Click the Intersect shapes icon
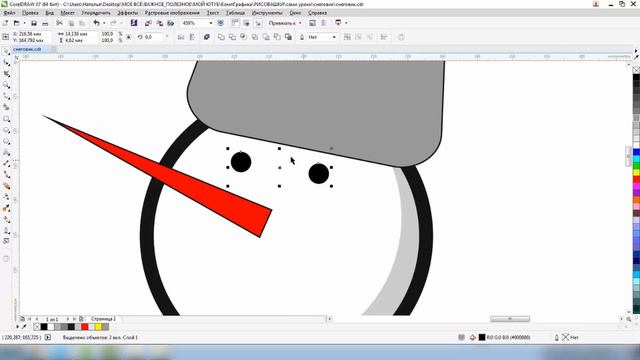This screenshot has height=360, width=640. (x=243, y=37)
